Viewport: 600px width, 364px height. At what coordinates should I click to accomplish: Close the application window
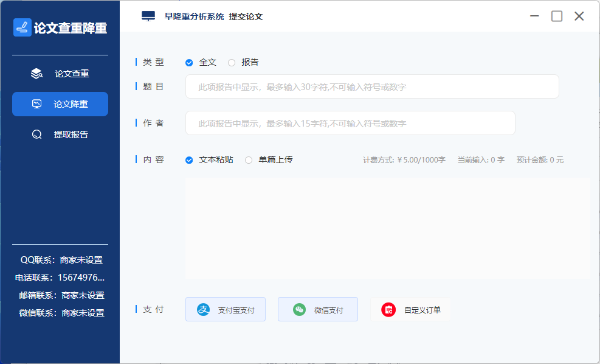pyautogui.click(x=579, y=16)
